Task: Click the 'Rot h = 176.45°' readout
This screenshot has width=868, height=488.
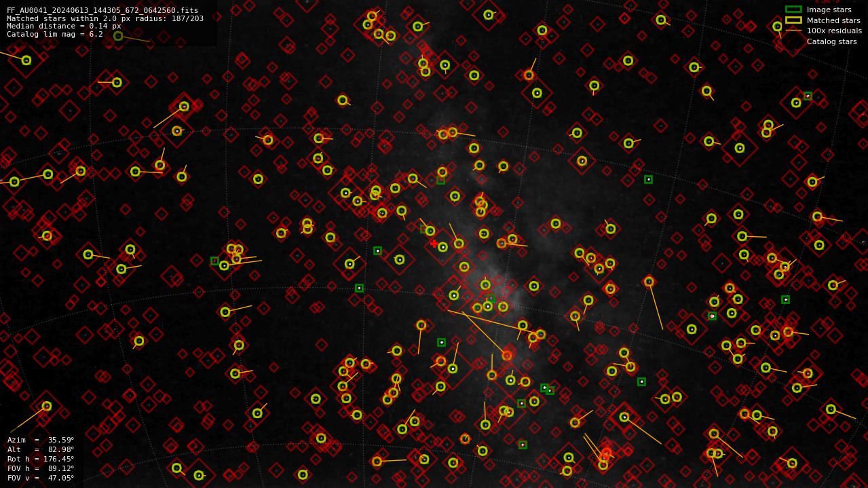Action: (x=41, y=459)
